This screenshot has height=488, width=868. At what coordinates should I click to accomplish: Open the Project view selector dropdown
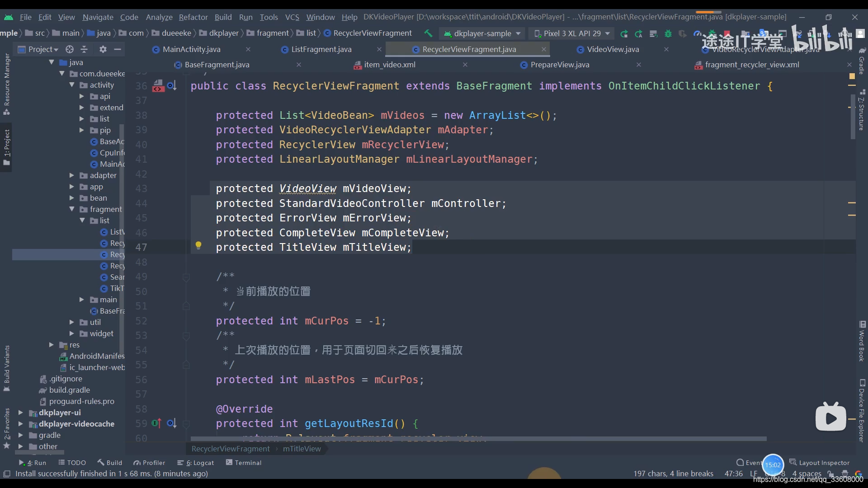(x=38, y=49)
